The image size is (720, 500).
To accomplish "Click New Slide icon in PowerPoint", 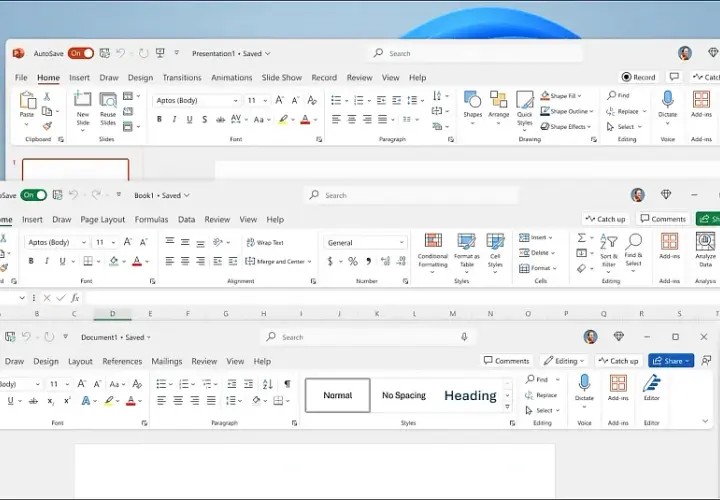I will (83, 100).
